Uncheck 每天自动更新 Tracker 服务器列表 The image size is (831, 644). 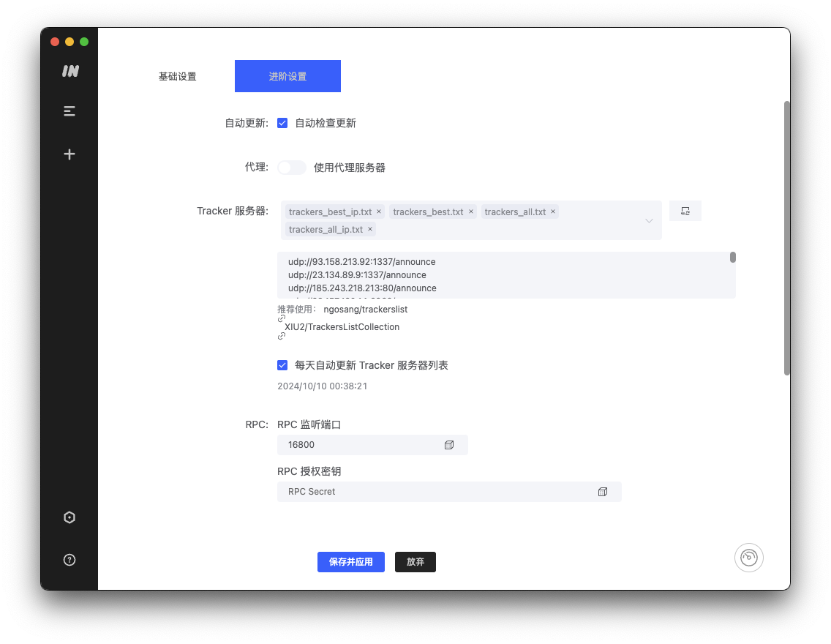282,365
